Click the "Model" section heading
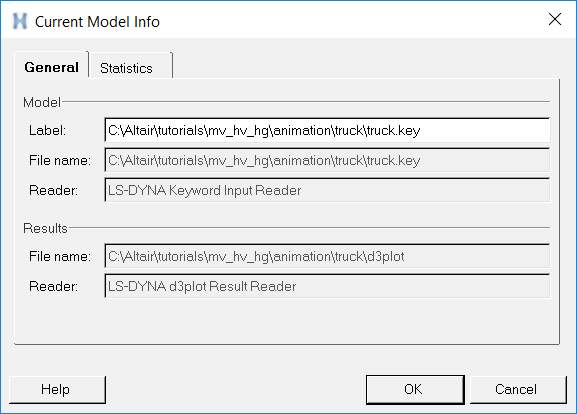The width and height of the screenshot is (577, 414). pos(42,102)
